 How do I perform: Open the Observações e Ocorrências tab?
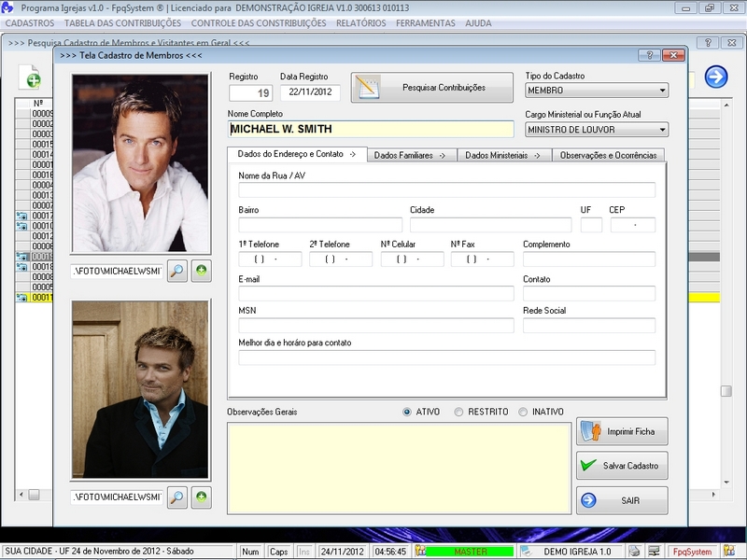click(x=608, y=155)
